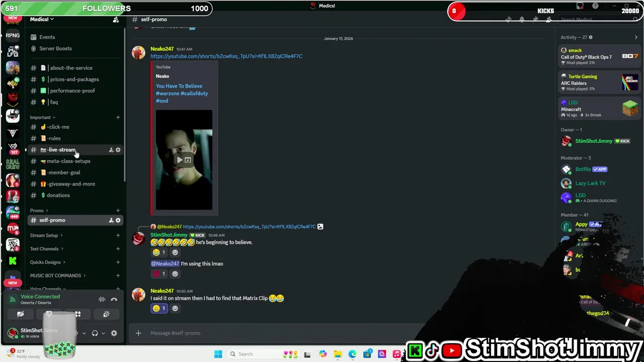Open the soundboard panel button
The image size is (644, 362).
pos(106,314)
